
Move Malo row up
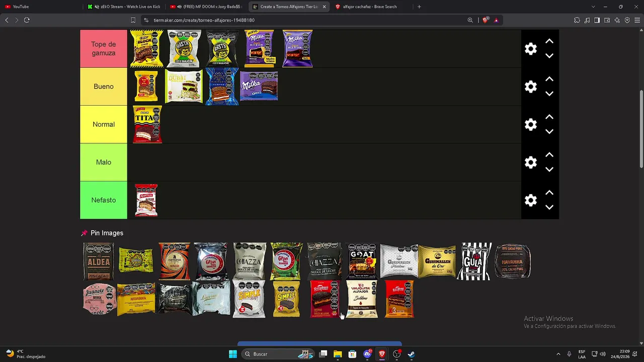(549, 155)
